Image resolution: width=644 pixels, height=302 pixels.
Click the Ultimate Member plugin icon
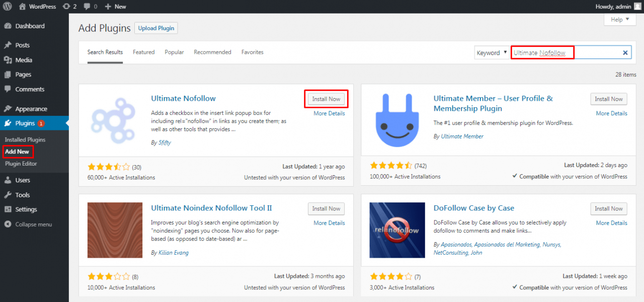click(397, 120)
